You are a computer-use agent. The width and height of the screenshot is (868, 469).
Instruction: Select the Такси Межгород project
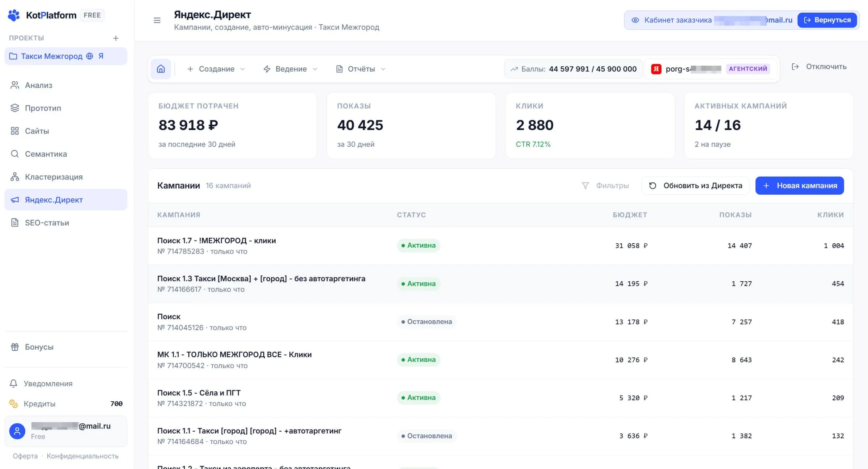click(66, 56)
